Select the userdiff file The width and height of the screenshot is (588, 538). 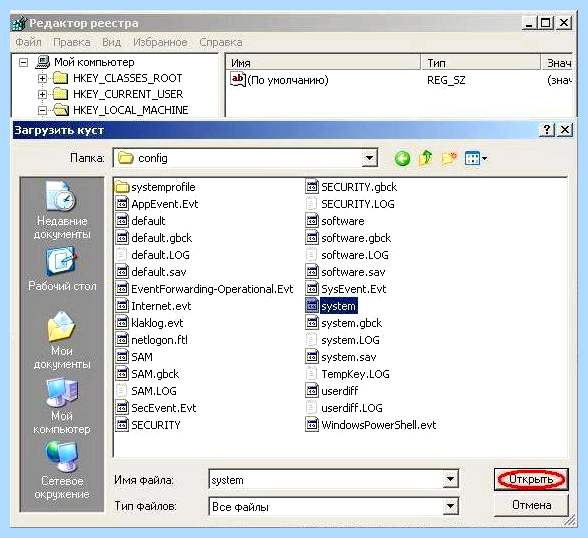coord(332,391)
